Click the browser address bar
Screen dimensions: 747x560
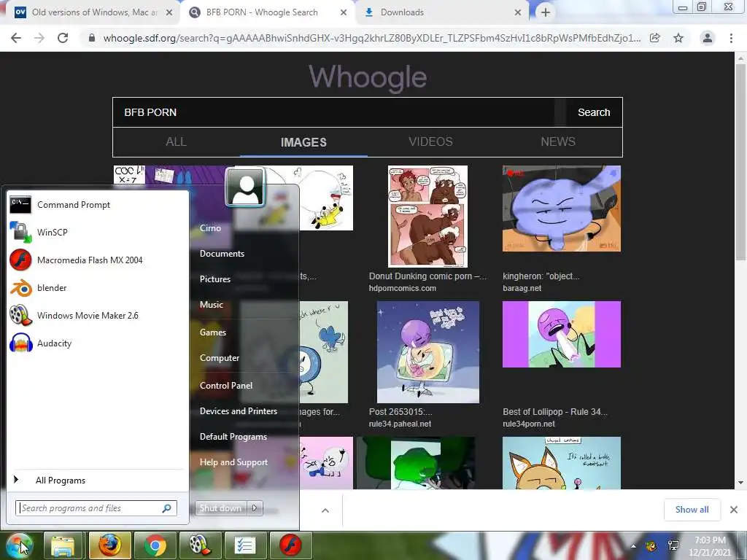371,38
